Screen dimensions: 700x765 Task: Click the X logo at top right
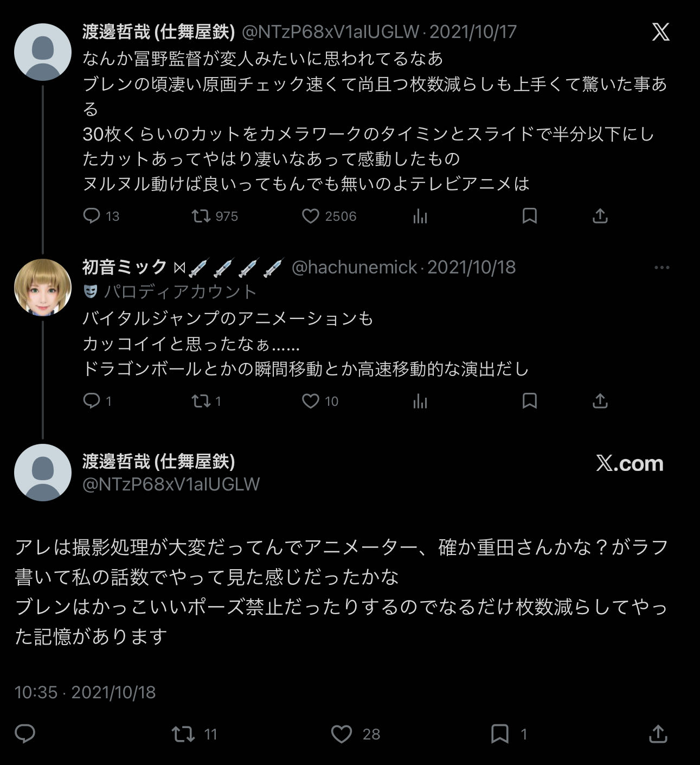pyautogui.click(x=660, y=32)
